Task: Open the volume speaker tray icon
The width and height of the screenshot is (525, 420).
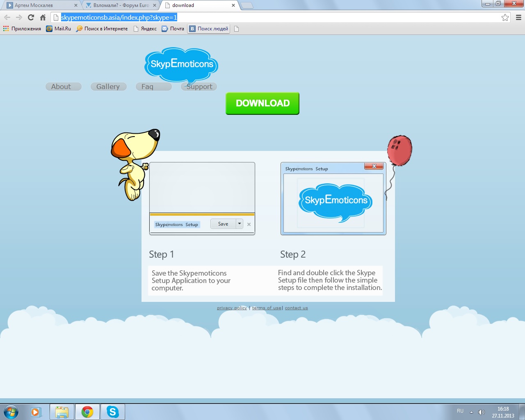Action: pos(482,412)
